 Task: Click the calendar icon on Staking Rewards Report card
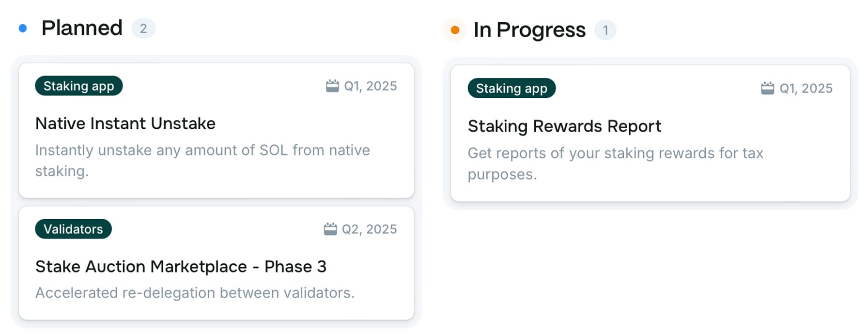(x=768, y=89)
